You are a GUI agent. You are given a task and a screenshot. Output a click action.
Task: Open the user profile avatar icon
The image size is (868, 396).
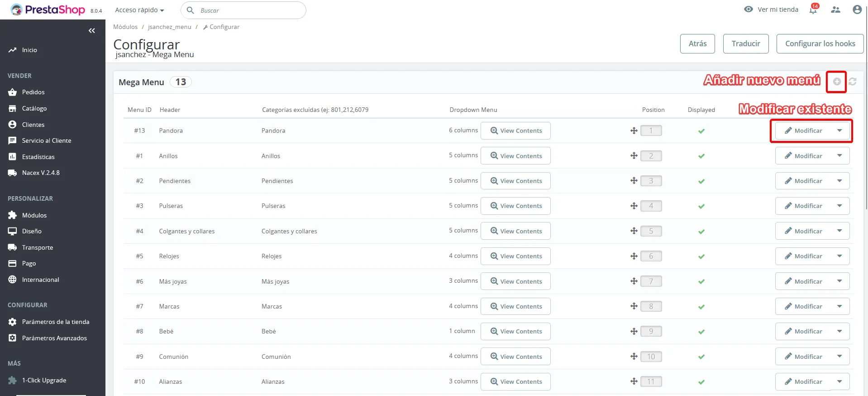(857, 10)
